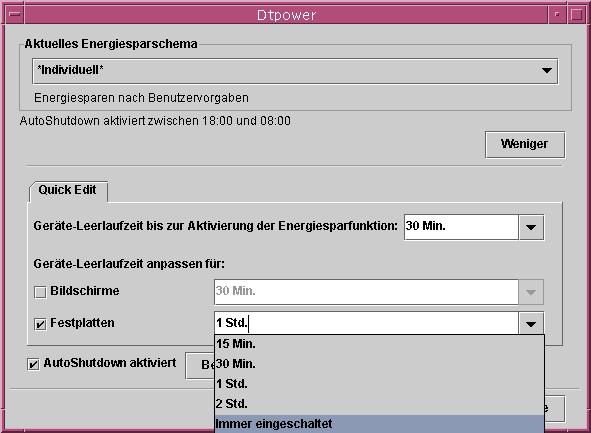Image resolution: width=591 pixels, height=433 pixels.
Task: Click the Weniger button
Action: [525, 144]
